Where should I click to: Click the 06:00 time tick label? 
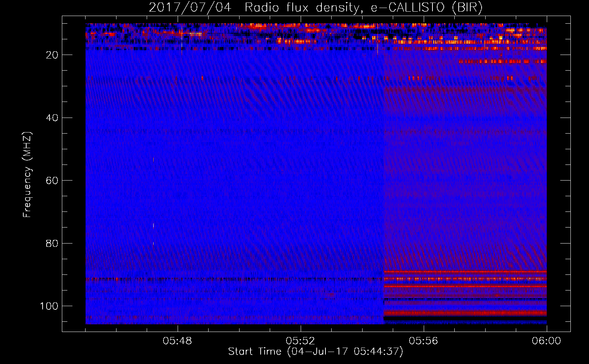click(x=546, y=341)
